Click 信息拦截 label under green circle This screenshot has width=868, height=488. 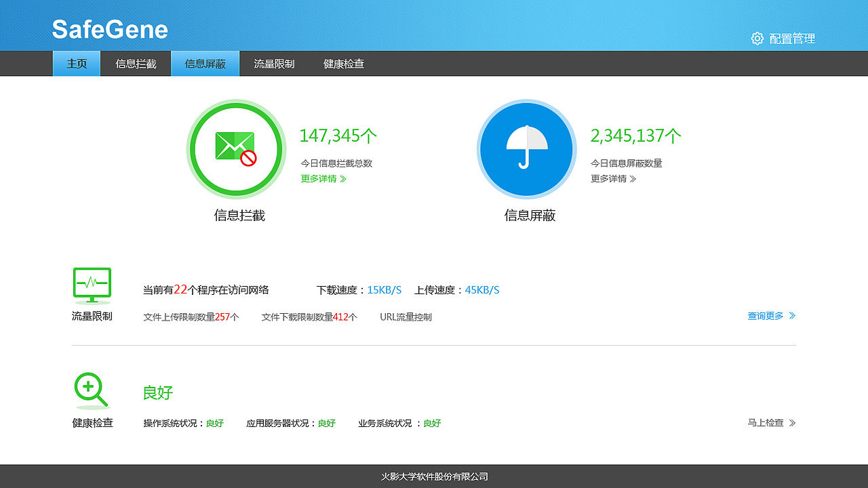coord(239,216)
